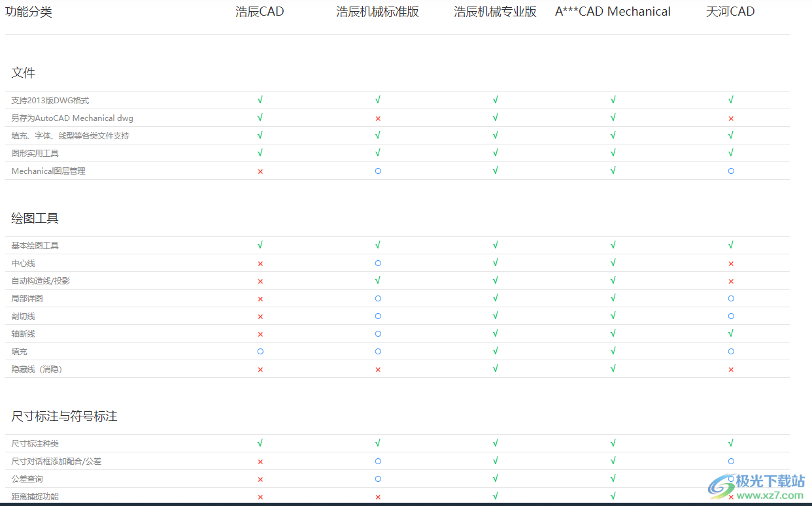Viewport: 812px width, 506px height.
Task: Click the 填充、字体、线型等各类文件支持 row label
Action: tap(71, 136)
